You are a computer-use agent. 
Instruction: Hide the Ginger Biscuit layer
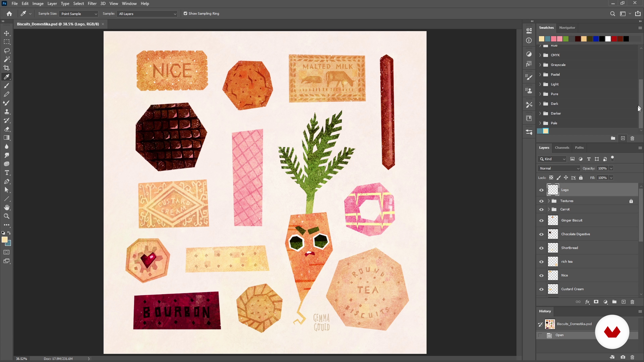point(542,221)
